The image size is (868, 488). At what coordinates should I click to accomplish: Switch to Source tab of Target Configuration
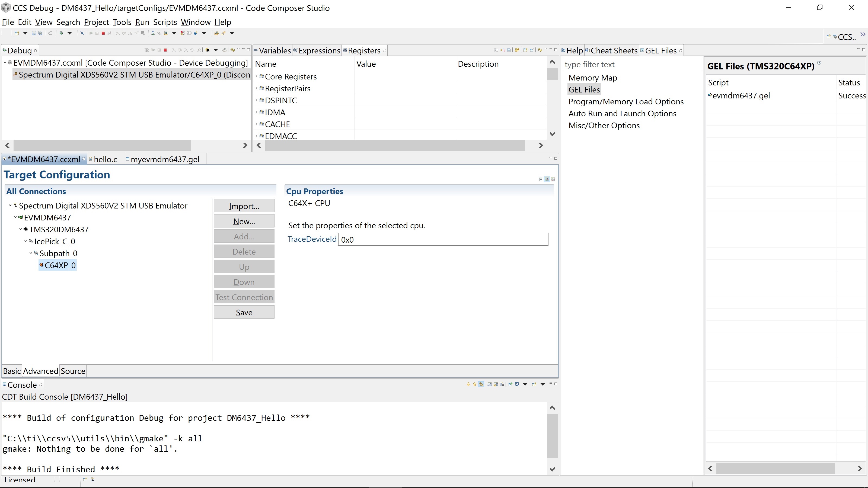(73, 371)
